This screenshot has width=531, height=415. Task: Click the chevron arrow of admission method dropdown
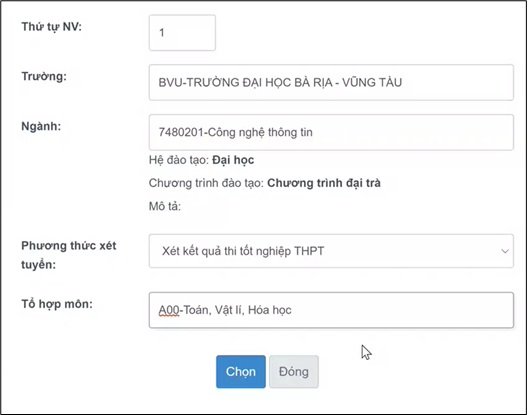point(505,251)
